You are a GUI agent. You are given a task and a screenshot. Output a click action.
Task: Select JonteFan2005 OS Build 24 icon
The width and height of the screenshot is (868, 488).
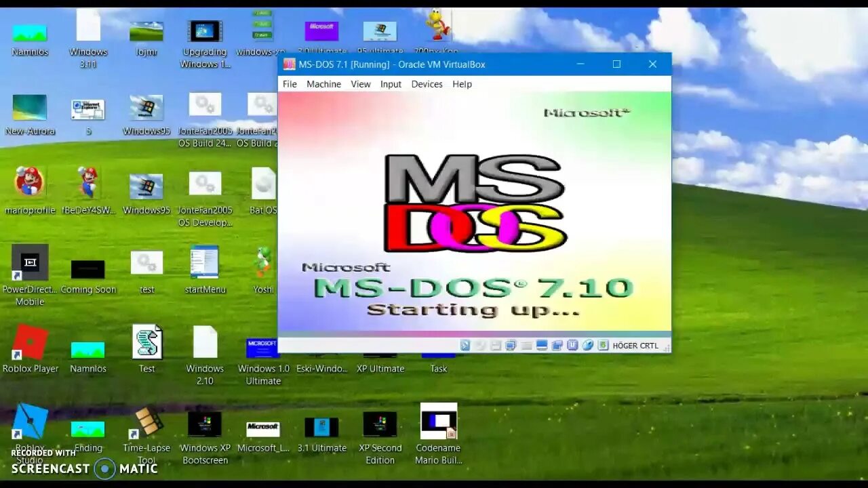tap(205, 121)
